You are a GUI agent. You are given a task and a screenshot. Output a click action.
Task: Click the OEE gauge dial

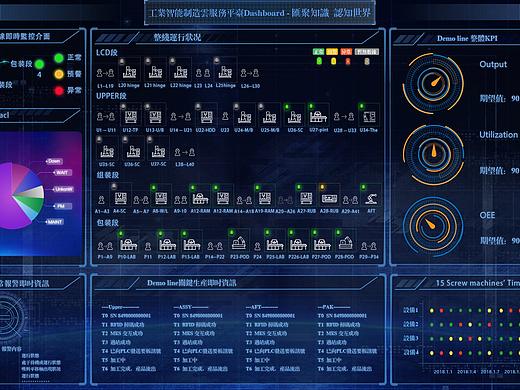(x=433, y=226)
